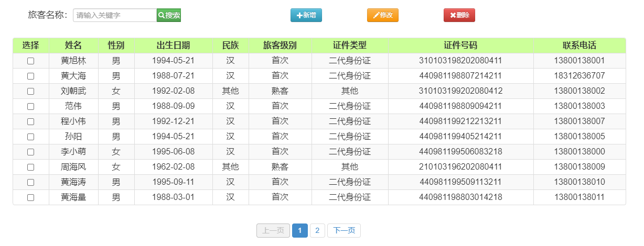The height and width of the screenshot is (246, 644).
Task: Check the box for 黄海量
Action: coord(31,197)
